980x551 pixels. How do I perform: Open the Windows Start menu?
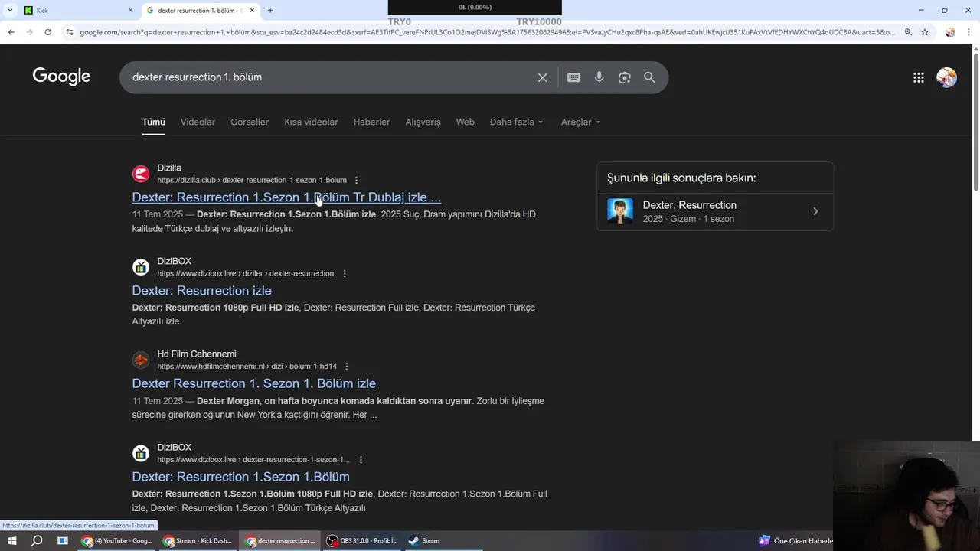(11, 540)
